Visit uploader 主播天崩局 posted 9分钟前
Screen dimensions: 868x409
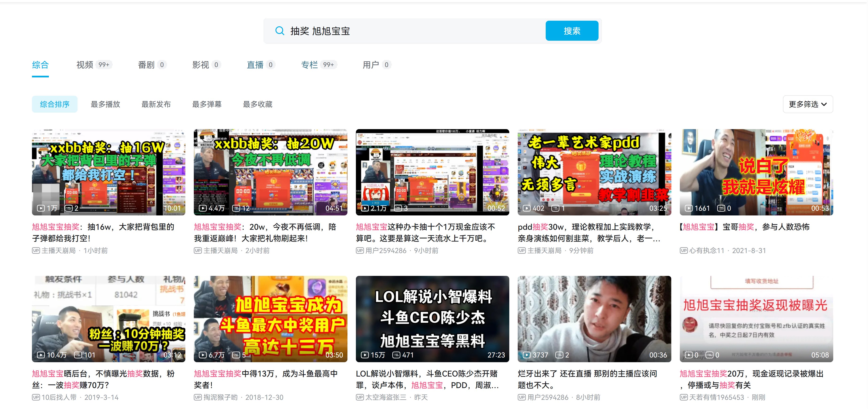coord(544,250)
